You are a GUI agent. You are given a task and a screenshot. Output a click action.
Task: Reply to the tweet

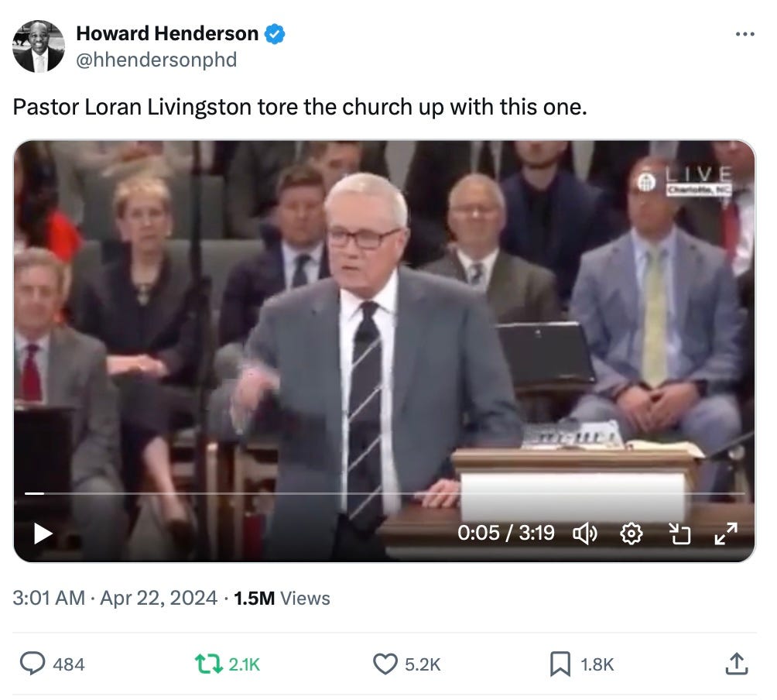33,664
